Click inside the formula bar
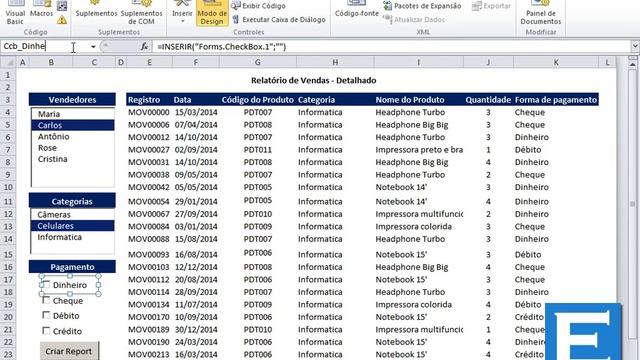640x360 pixels. pyautogui.click(x=391, y=47)
